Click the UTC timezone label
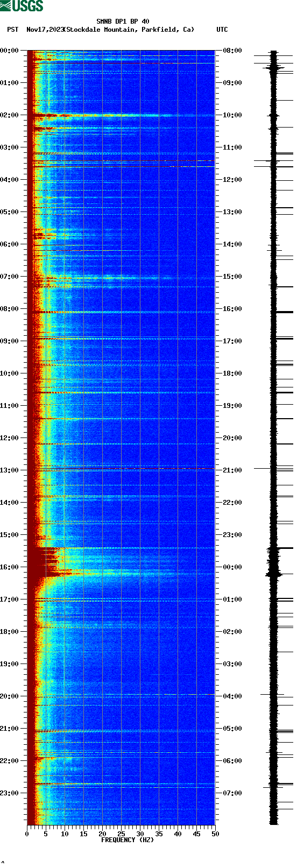297x868 pixels. [x=222, y=30]
